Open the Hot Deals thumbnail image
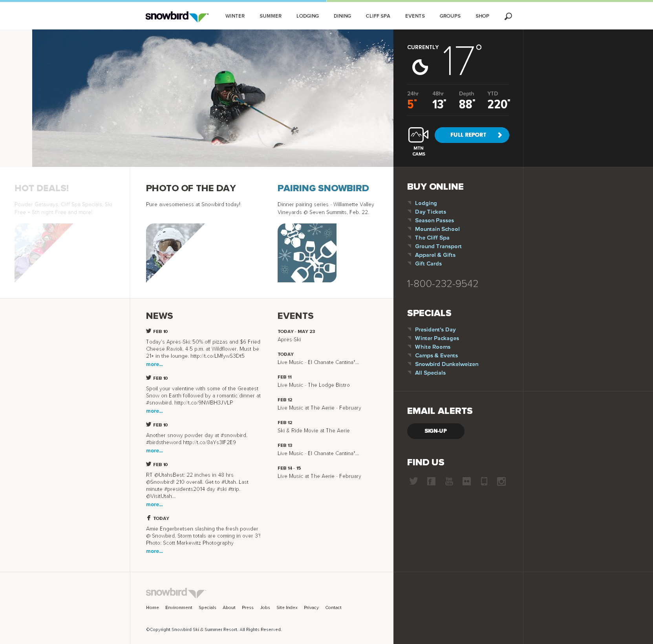This screenshot has height=644, width=653. pyautogui.click(x=44, y=253)
